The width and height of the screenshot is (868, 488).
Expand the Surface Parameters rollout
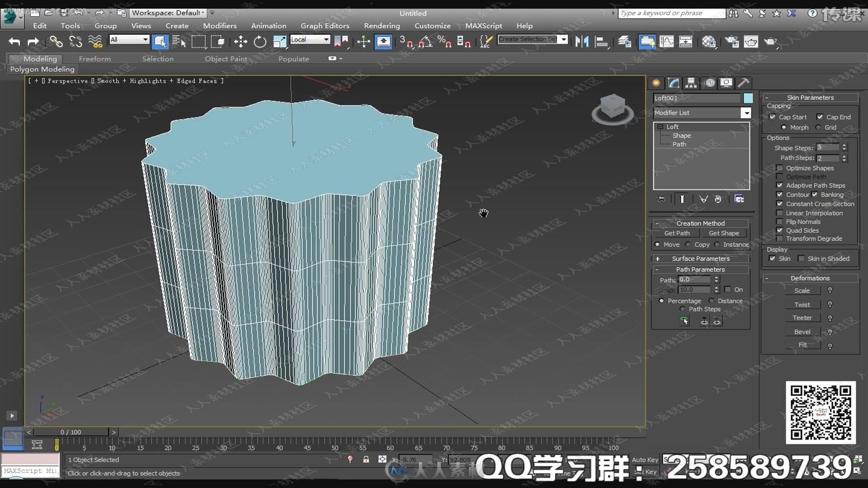(701, 259)
